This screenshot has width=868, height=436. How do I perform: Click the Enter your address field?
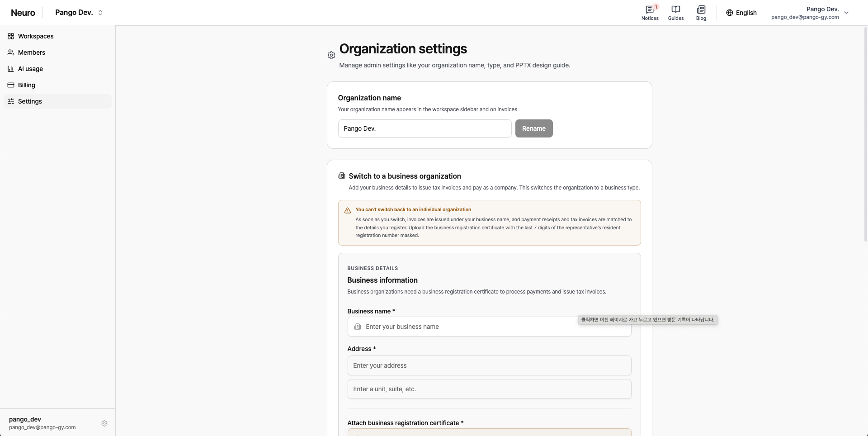pyautogui.click(x=489, y=365)
